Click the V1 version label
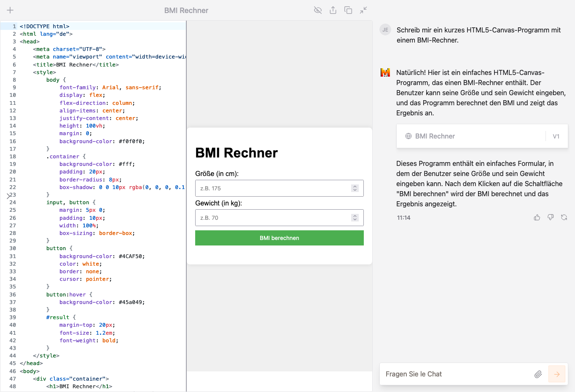Image resolution: width=575 pixels, height=392 pixels. point(556,136)
